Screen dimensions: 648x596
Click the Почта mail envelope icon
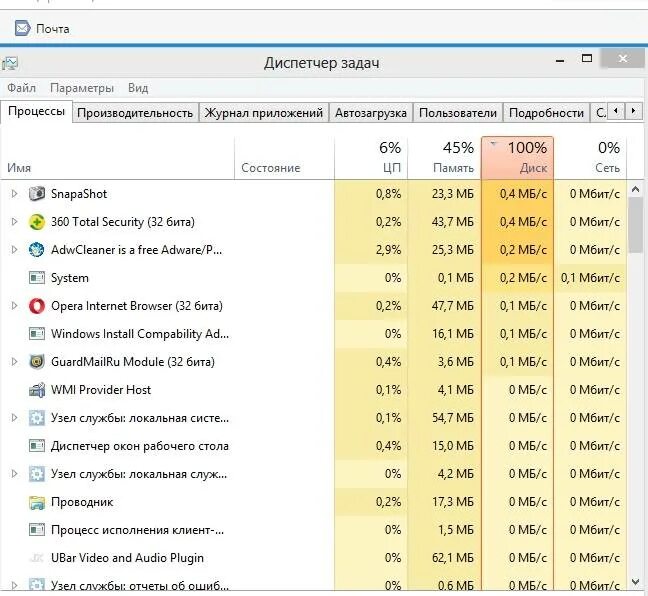tap(21, 28)
